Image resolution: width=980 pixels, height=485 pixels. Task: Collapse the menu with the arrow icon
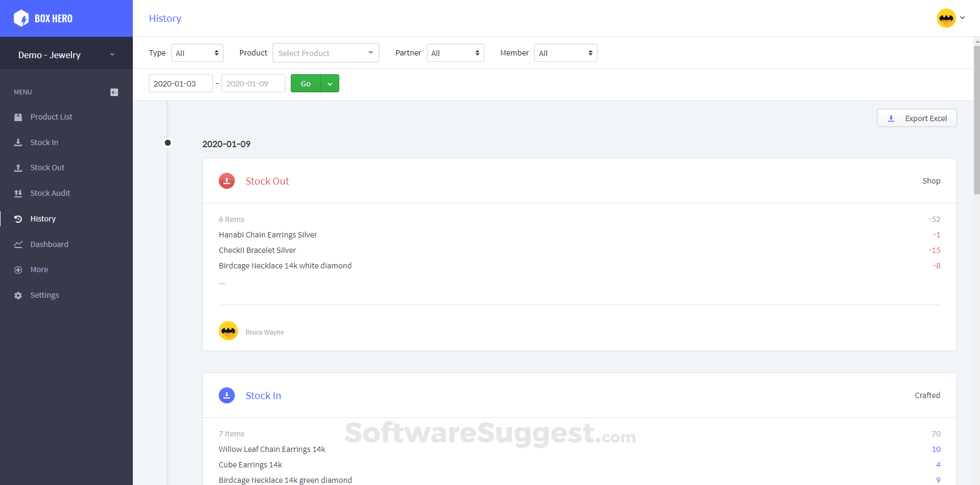click(x=114, y=92)
